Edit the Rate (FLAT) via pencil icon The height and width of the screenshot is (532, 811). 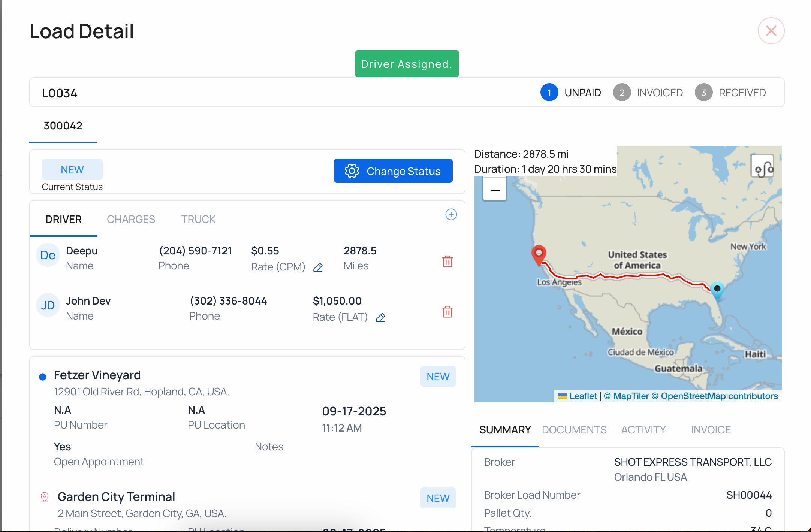(380, 317)
